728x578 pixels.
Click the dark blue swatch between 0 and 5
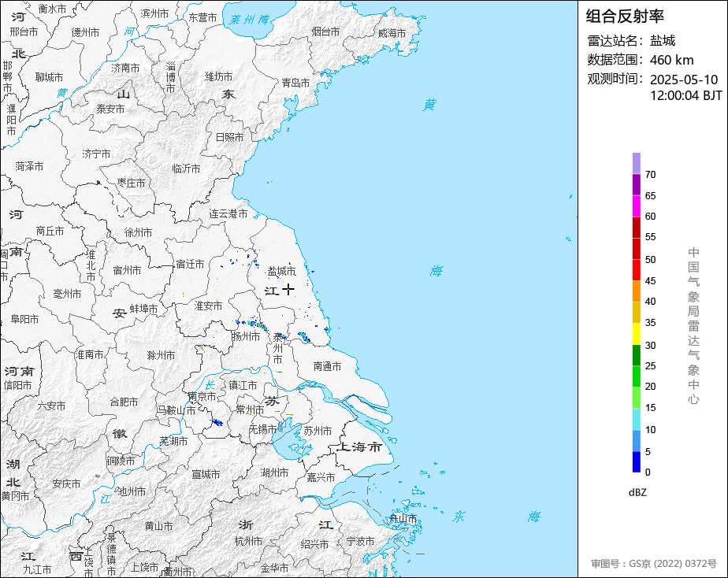coord(637,462)
